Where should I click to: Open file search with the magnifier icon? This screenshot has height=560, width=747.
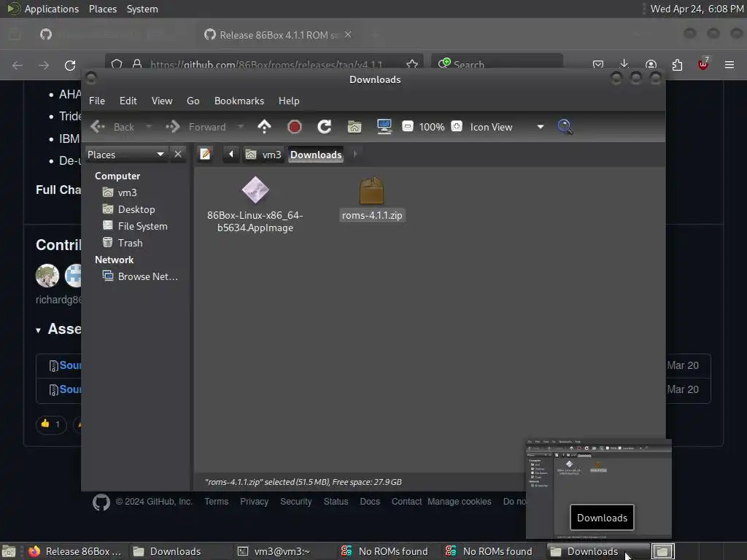point(565,127)
